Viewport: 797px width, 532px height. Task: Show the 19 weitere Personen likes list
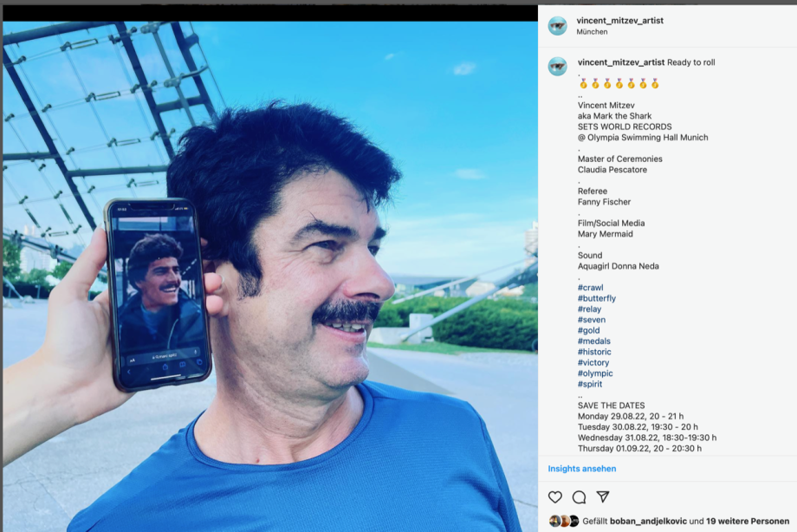748,521
